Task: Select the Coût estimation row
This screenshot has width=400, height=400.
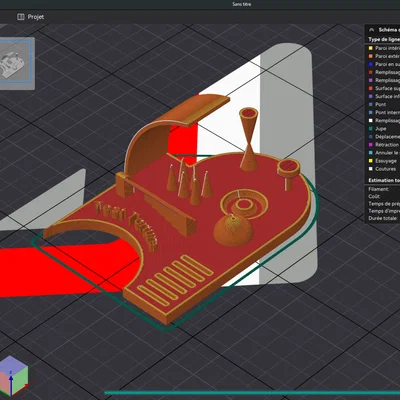Action: pyautogui.click(x=383, y=196)
